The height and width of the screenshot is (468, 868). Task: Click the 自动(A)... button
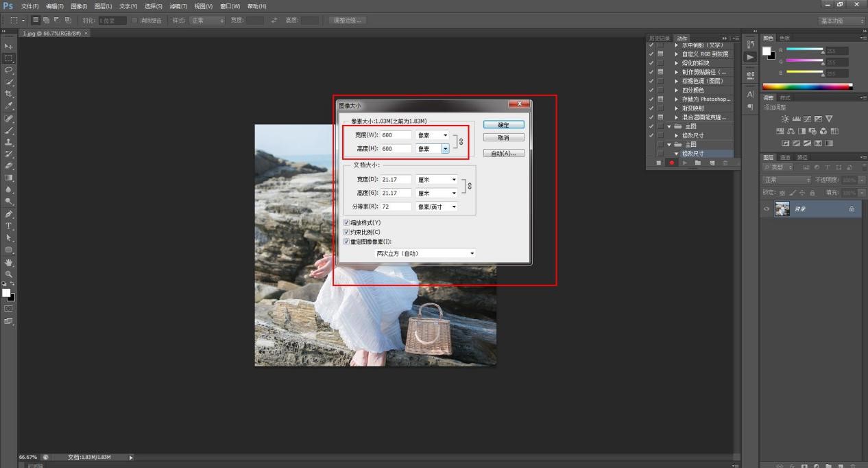coord(503,154)
